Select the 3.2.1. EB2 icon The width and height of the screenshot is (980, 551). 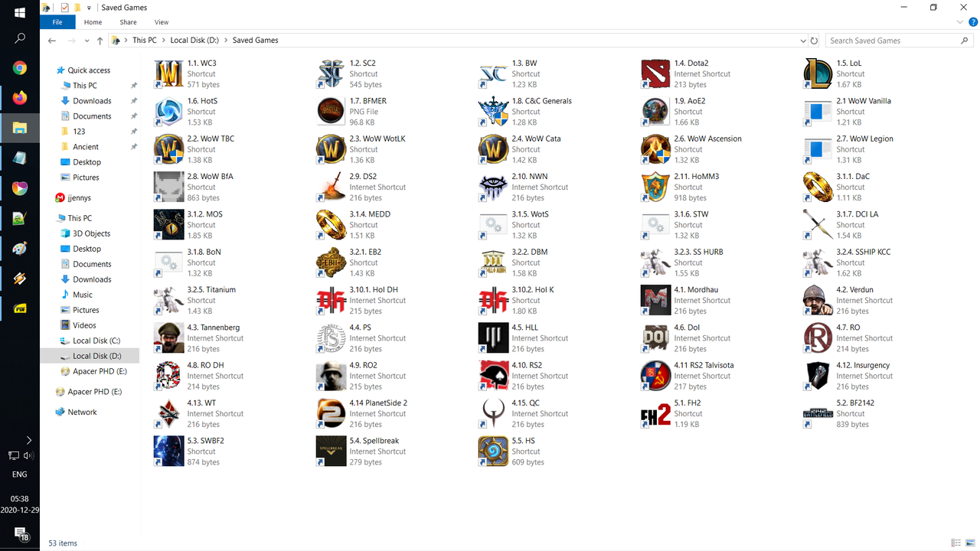pos(331,262)
